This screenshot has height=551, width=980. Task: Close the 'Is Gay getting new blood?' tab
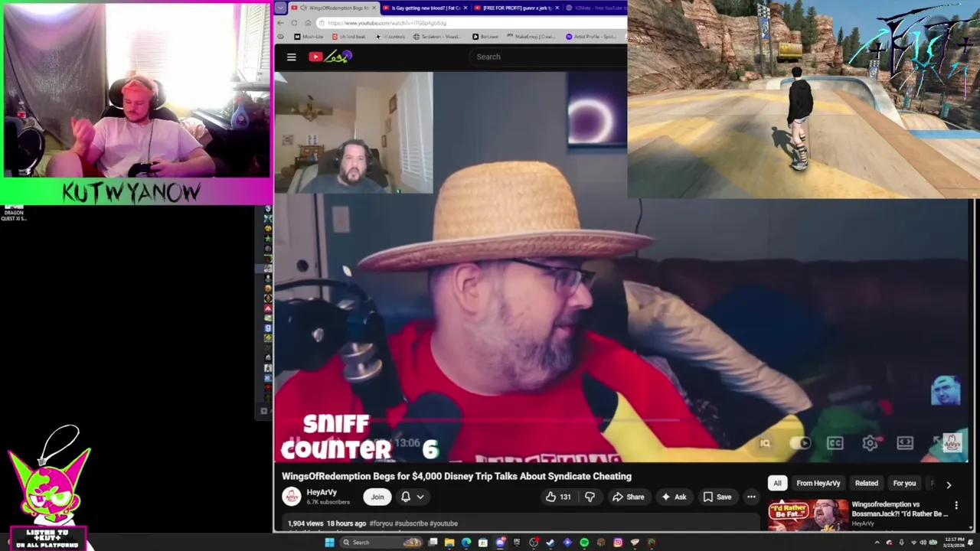(x=465, y=8)
